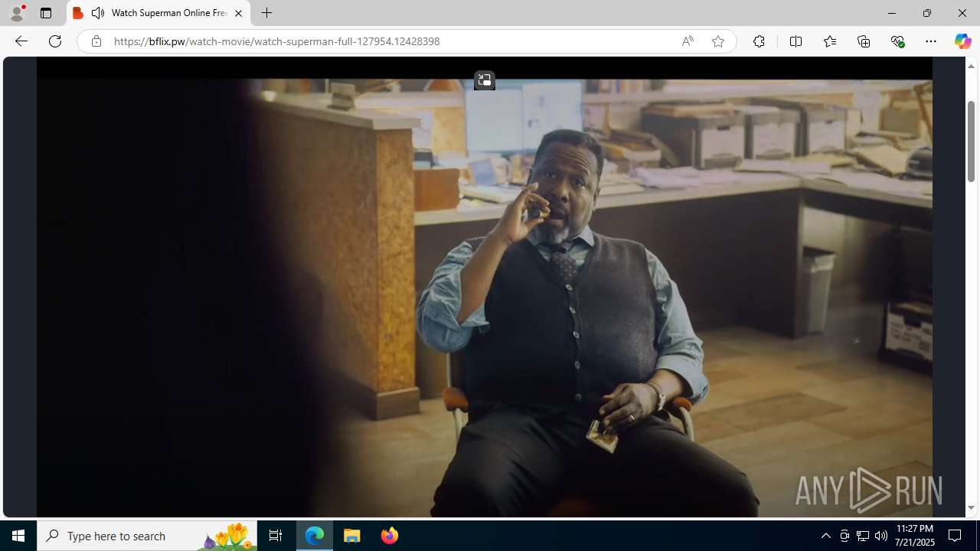Click the page vertical scrollbar thumb
The width and height of the screenshot is (980, 551).
point(971,142)
